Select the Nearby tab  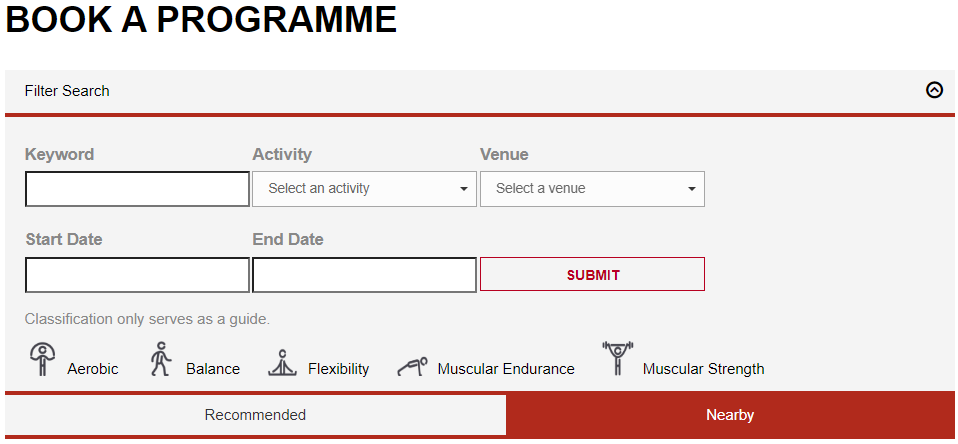coord(730,415)
